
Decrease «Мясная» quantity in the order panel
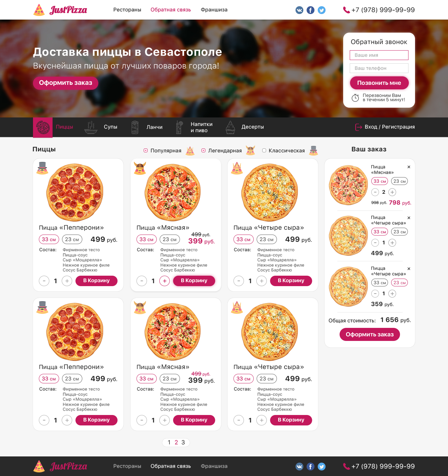[376, 192]
